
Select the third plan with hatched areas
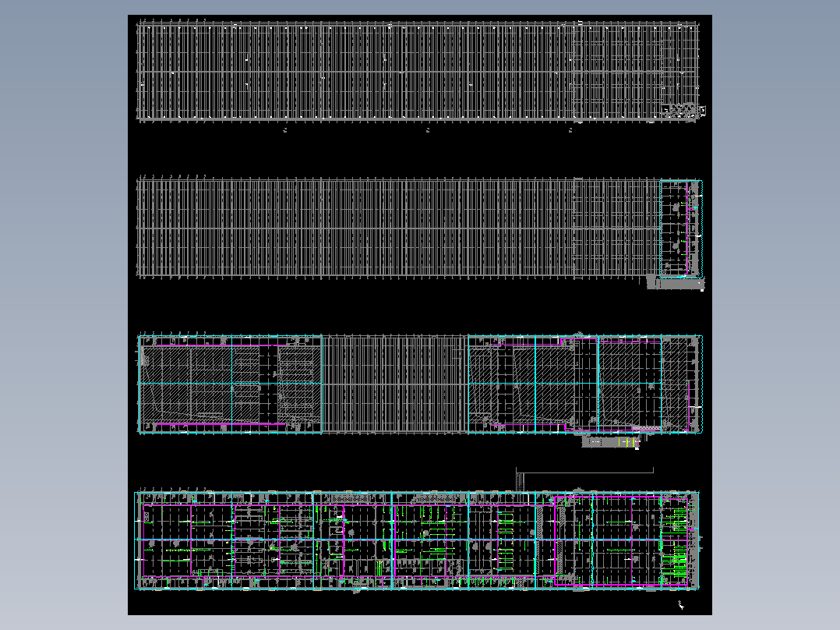click(x=420, y=384)
